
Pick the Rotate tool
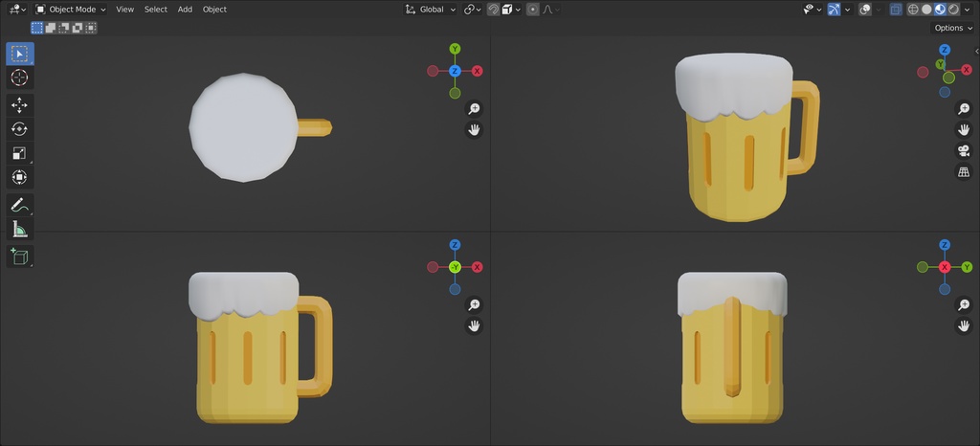(x=20, y=129)
